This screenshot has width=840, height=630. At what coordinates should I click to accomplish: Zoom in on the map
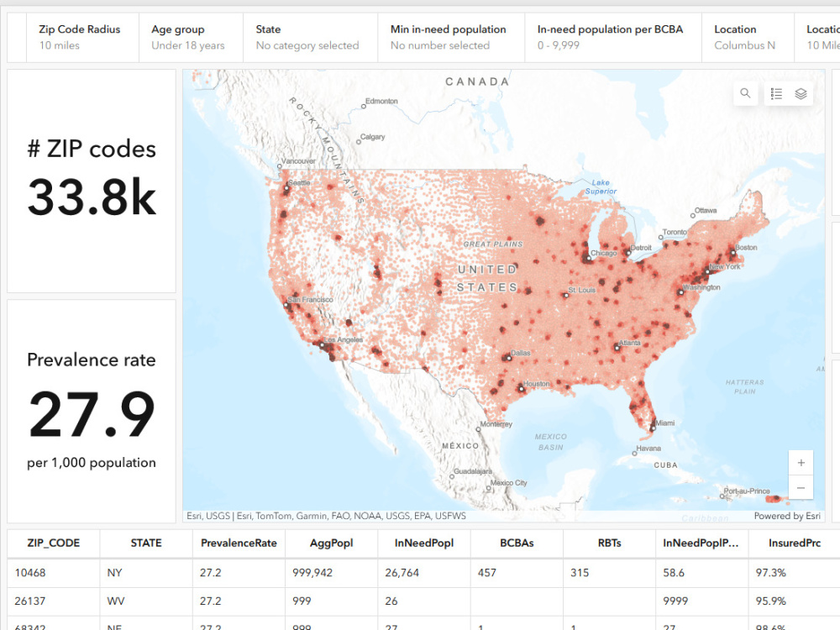tap(801, 463)
